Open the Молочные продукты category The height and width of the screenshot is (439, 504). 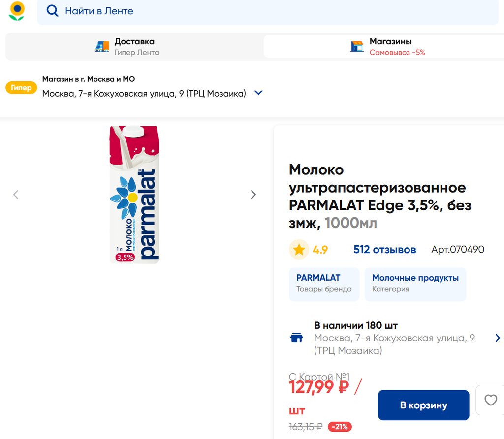coord(415,283)
